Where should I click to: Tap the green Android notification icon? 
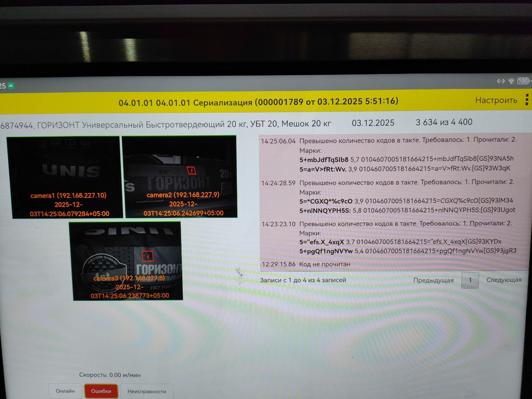pos(11,86)
